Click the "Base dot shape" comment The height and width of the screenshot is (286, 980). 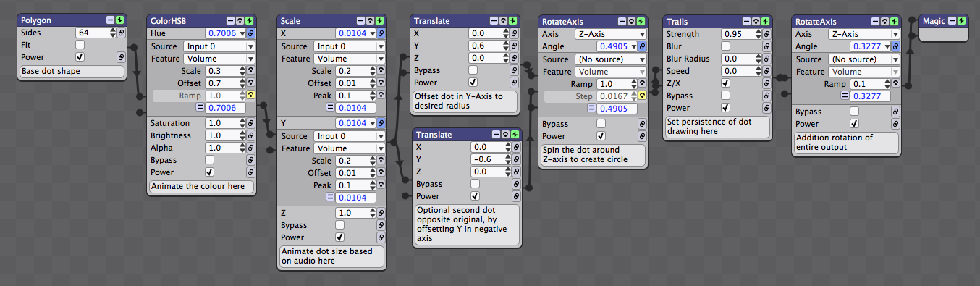tap(72, 72)
